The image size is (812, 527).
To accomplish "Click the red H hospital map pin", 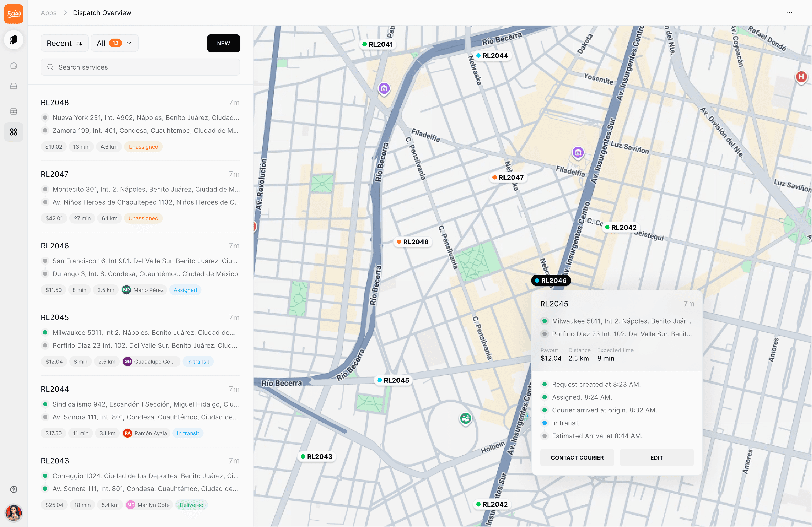I will 801,77.
